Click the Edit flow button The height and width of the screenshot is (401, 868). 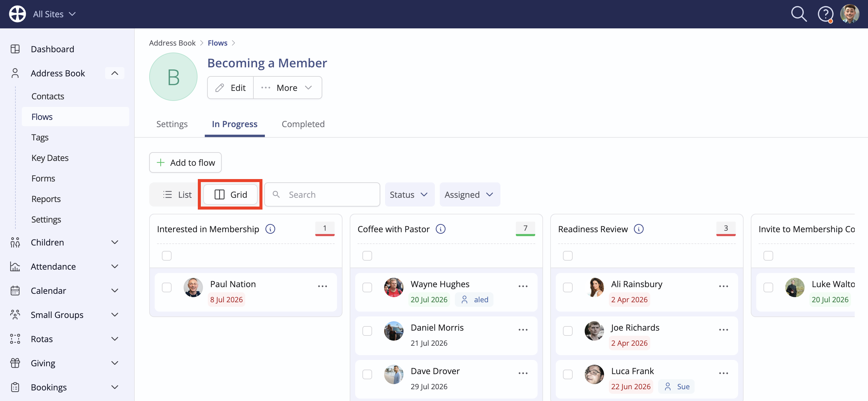[230, 88]
